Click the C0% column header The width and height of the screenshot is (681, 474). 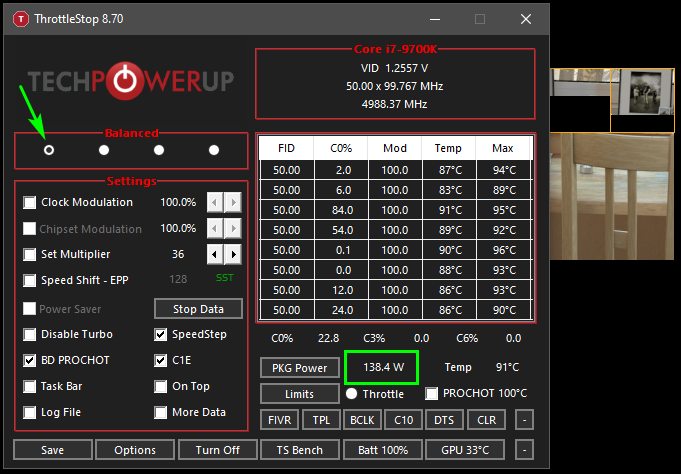point(341,148)
